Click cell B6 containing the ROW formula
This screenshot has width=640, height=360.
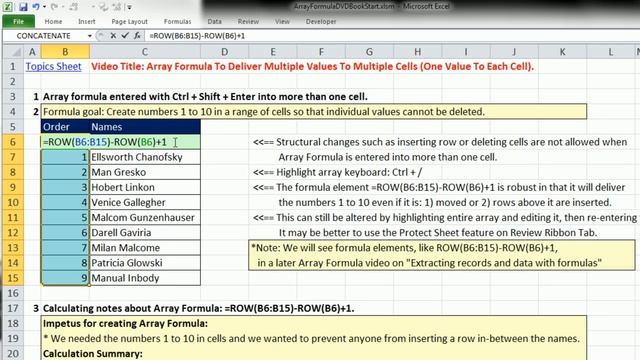click(120, 142)
